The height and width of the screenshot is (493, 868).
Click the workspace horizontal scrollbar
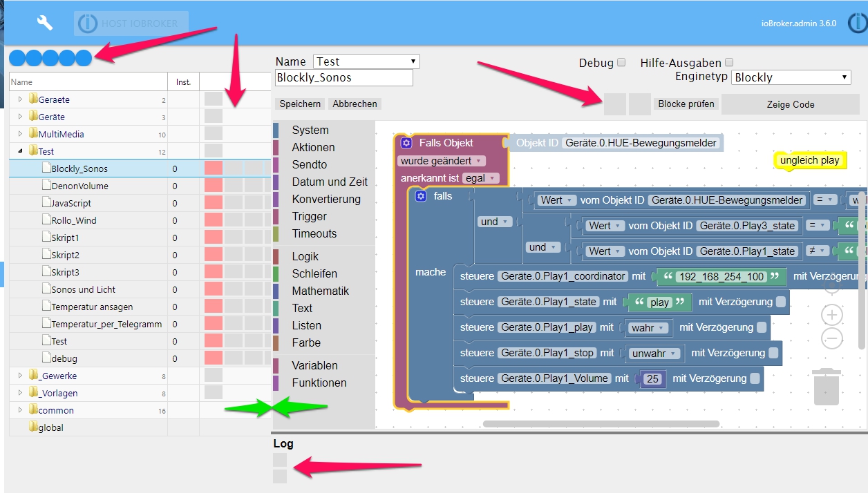(601, 424)
